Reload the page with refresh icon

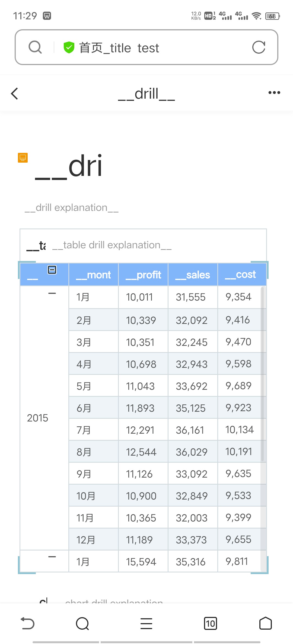pyautogui.click(x=259, y=47)
